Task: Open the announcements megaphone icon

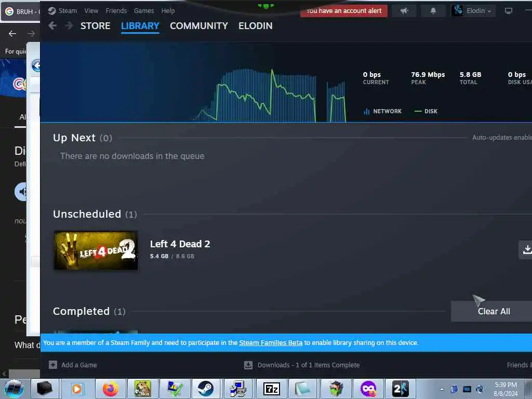Action: (404, 11)
